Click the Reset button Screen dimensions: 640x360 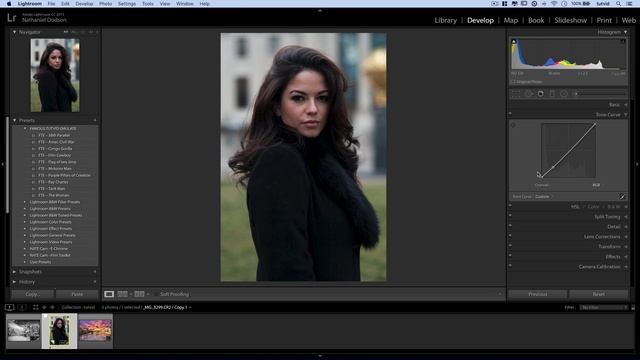[599, 294]
